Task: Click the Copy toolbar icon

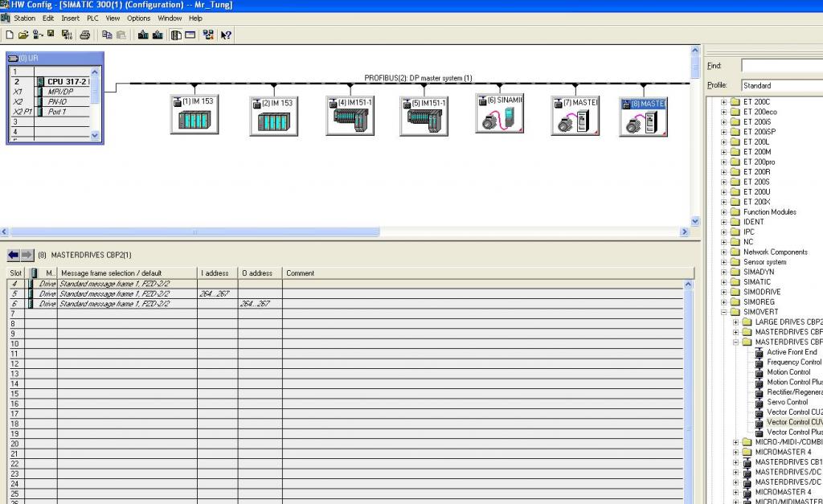Action: (x=107, y=35)
